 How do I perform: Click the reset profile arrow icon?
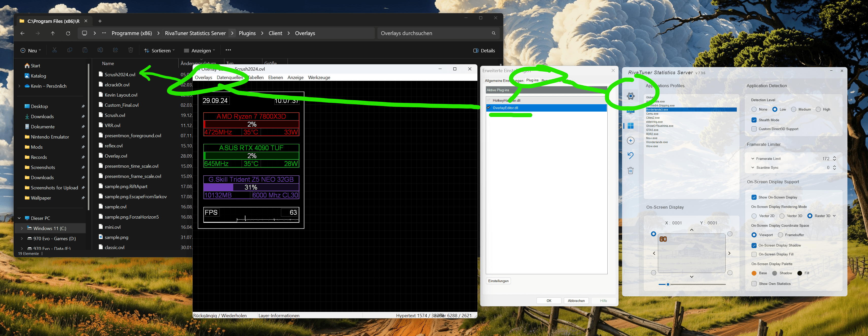[630, 155]
